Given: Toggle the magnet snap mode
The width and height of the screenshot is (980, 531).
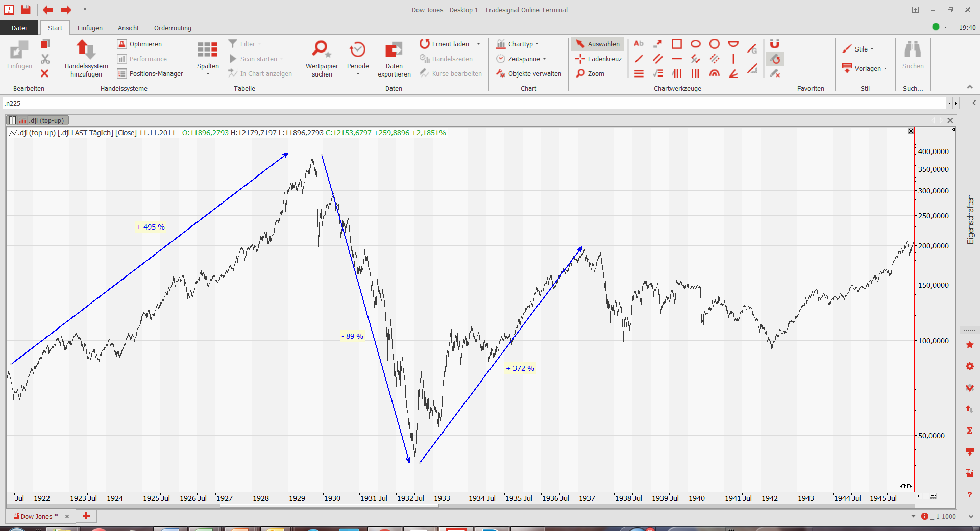Looking at the screenshot, I should [x=774, y=44].
